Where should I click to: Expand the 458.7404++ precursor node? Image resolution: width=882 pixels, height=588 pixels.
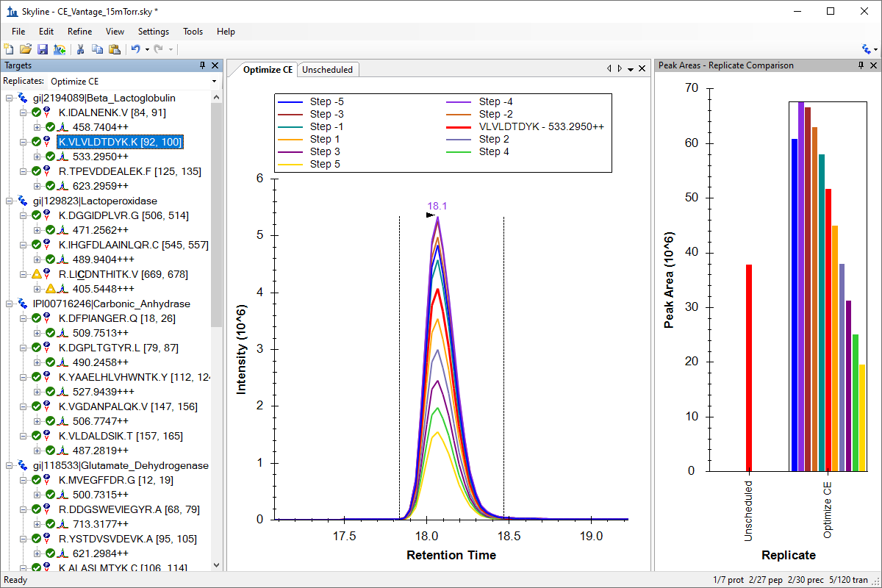point(37,127)
